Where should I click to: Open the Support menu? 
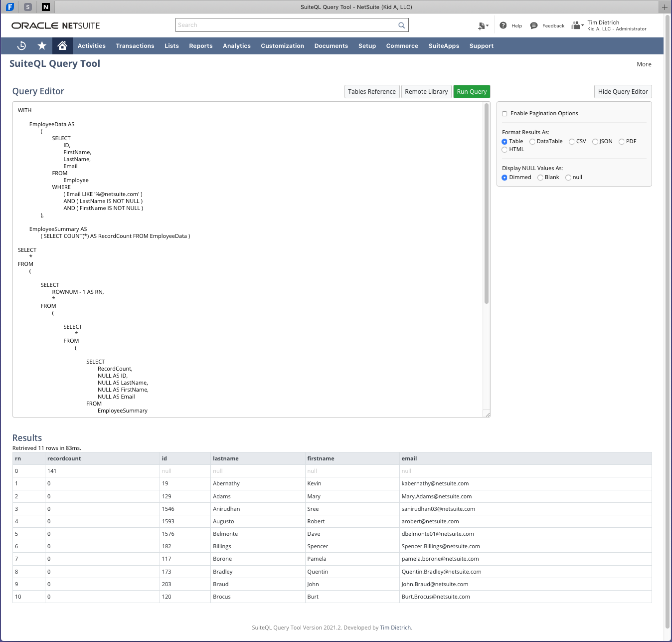[482, 46]
